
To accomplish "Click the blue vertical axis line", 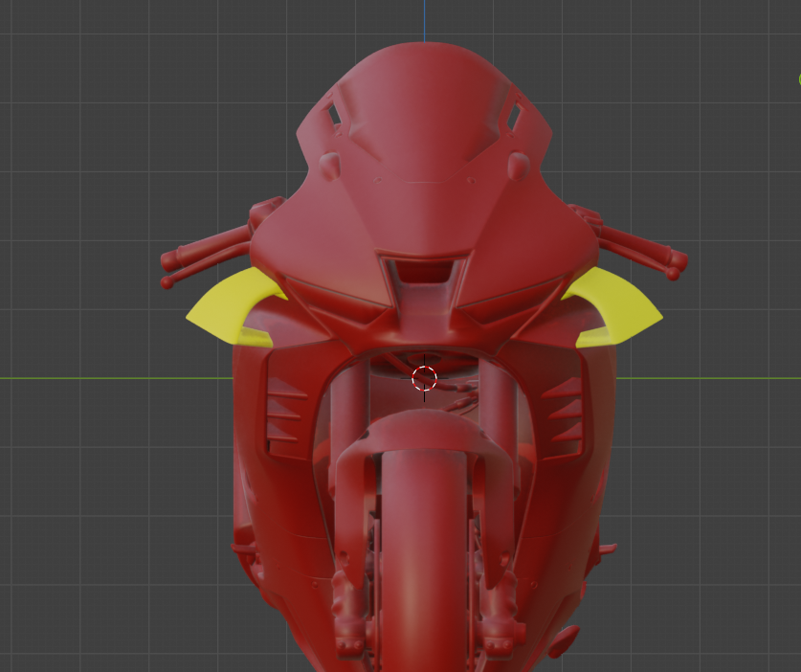I will [x=424, y=19].
